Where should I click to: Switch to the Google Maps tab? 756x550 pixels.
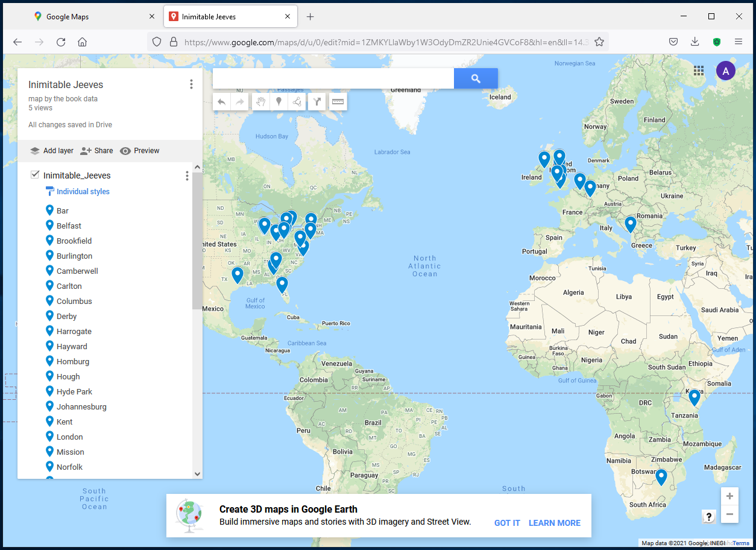92,17
